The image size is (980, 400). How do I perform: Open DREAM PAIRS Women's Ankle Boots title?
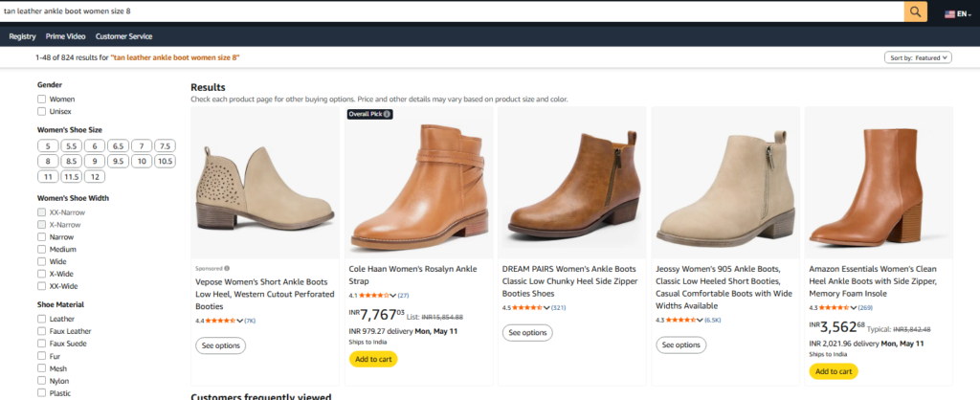570,281
